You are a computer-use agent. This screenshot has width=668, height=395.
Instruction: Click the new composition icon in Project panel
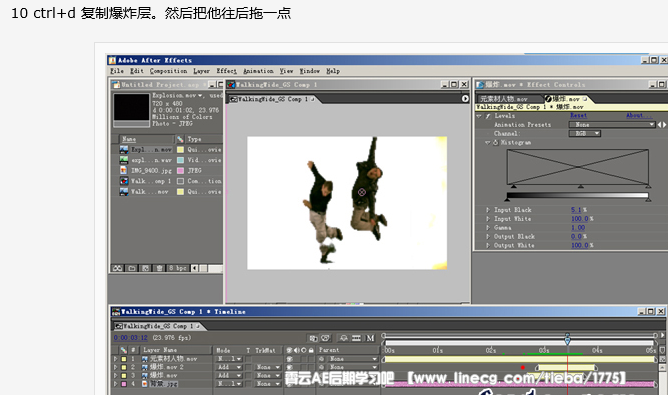click(146, 268)
